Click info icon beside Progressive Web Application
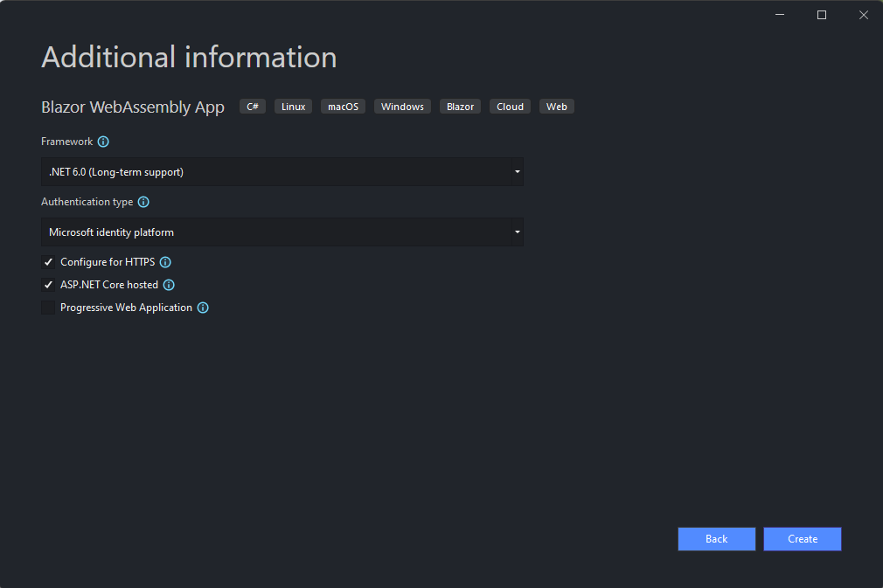This screenshot has width=883, height=588. click(203, 308)
